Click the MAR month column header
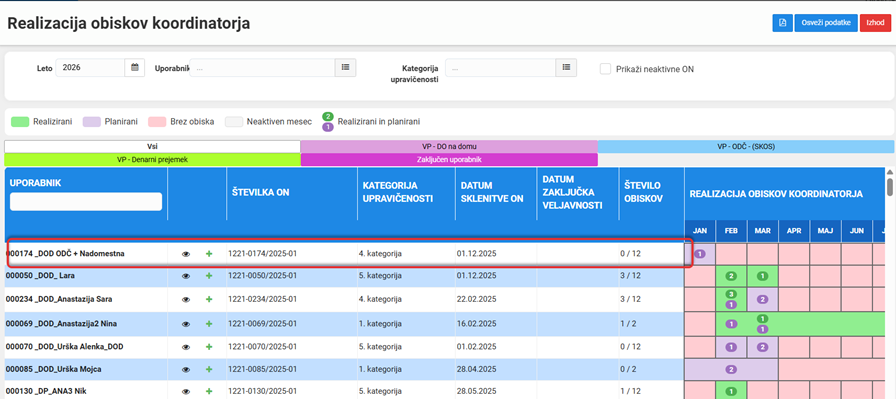 (762, 231)
